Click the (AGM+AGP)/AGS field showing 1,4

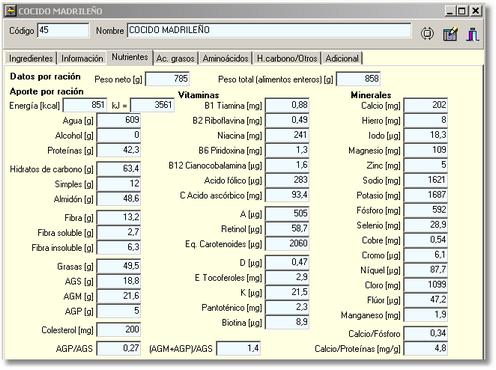pyautogui.click(x=239, y=348)
